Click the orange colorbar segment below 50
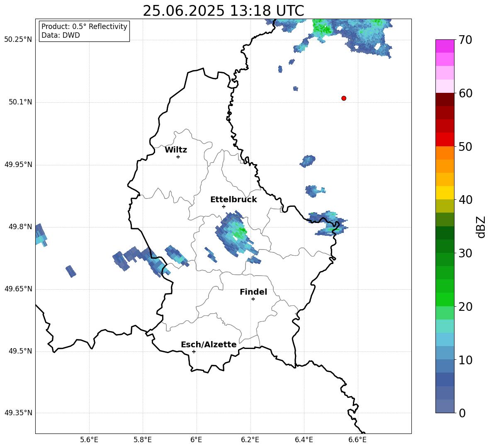Viewport: 491px width, 448px height. click(x=445, y=153)
